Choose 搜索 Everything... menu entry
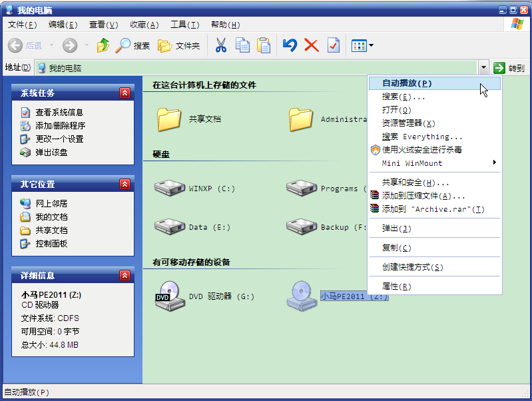This screenshot has height=401, width=532. (435, 137)
